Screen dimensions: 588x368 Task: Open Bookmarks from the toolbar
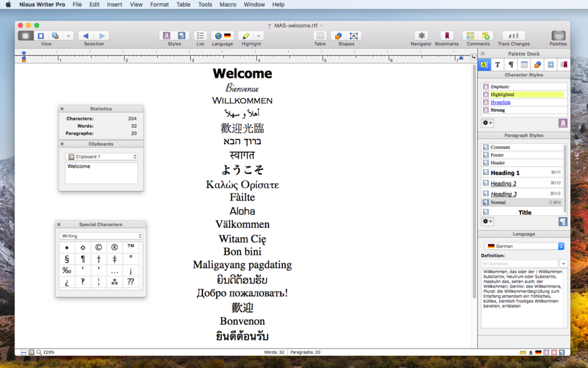(446, 36)
